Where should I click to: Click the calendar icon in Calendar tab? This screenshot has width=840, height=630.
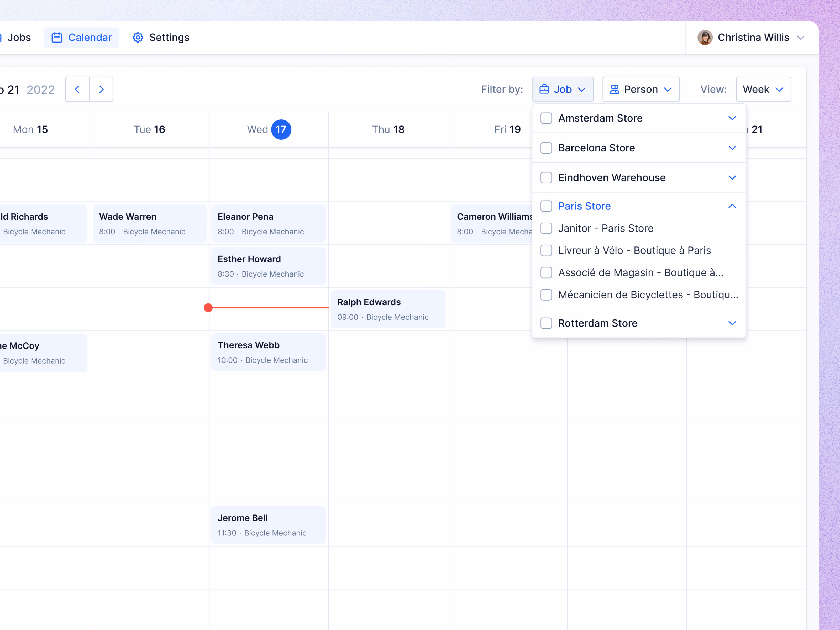pyautogui.click(x=57, y=38)
